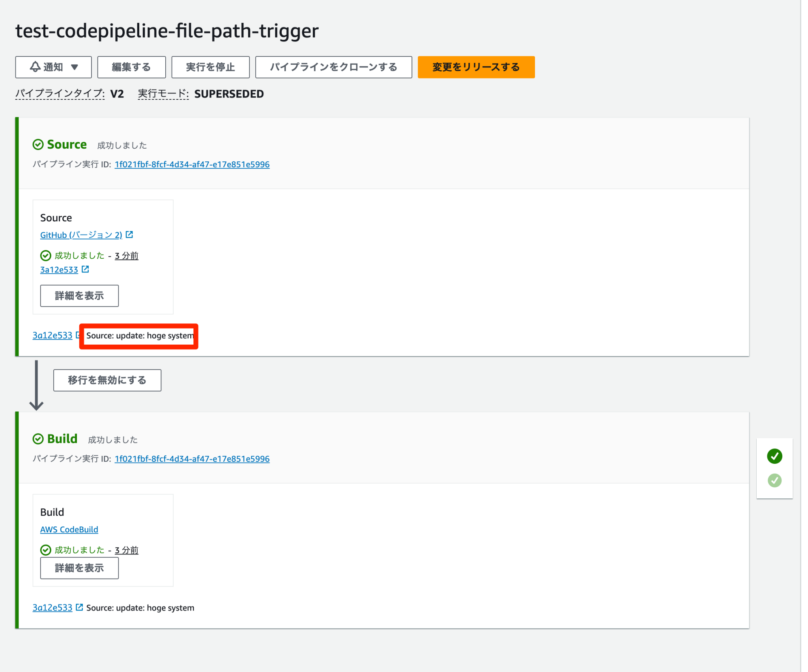808x672 pixels.
Task: Click the external link icon next to 3a12e533 in Source card
Action: pyautogui.click(x=85, y=270)
